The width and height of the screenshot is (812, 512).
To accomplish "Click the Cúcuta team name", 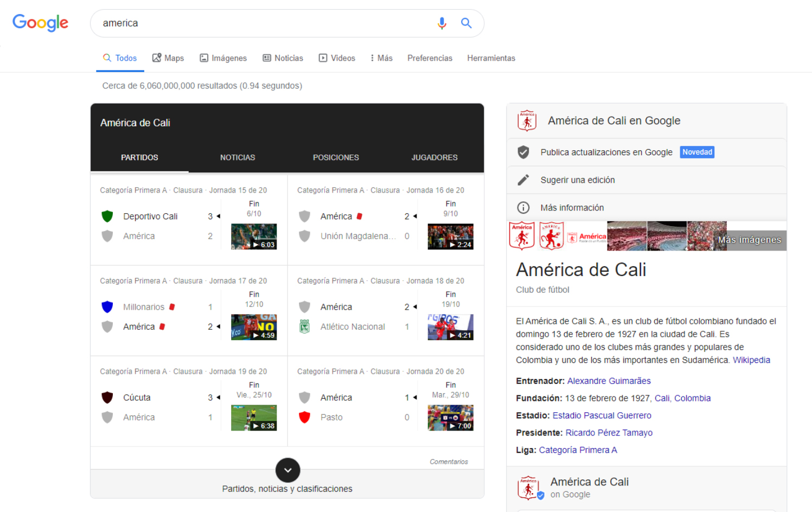I will coord(137,398).
